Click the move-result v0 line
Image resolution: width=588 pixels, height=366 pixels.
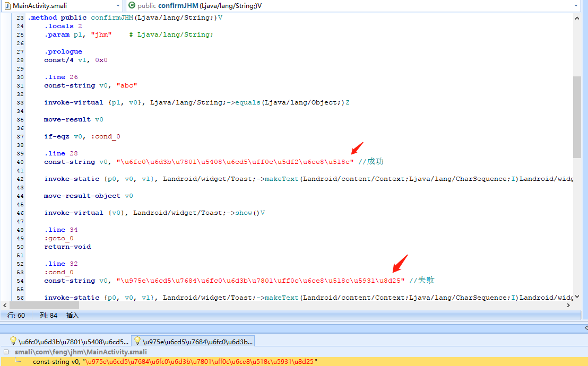[x=73, y=120]
